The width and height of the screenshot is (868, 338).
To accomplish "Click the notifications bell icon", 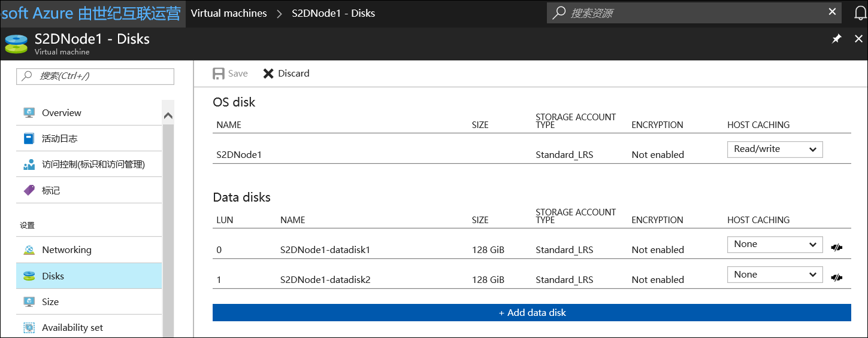I will coord(860,13).
